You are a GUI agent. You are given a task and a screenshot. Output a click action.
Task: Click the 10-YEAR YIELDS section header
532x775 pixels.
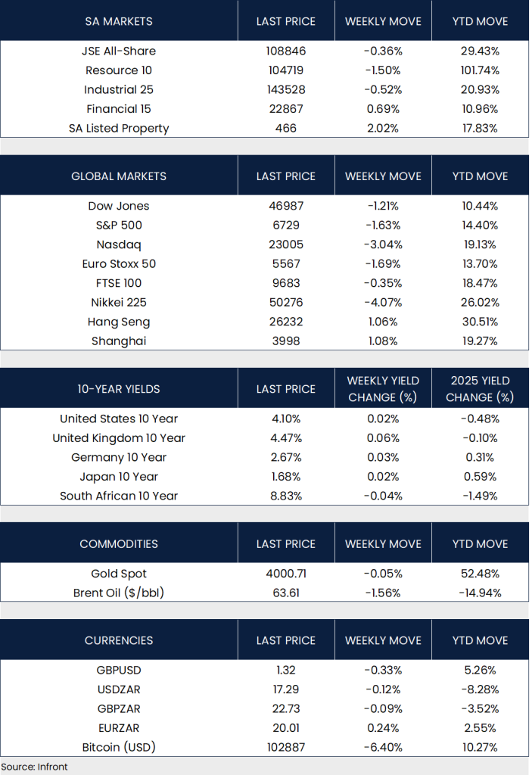(x=119, y=389)
